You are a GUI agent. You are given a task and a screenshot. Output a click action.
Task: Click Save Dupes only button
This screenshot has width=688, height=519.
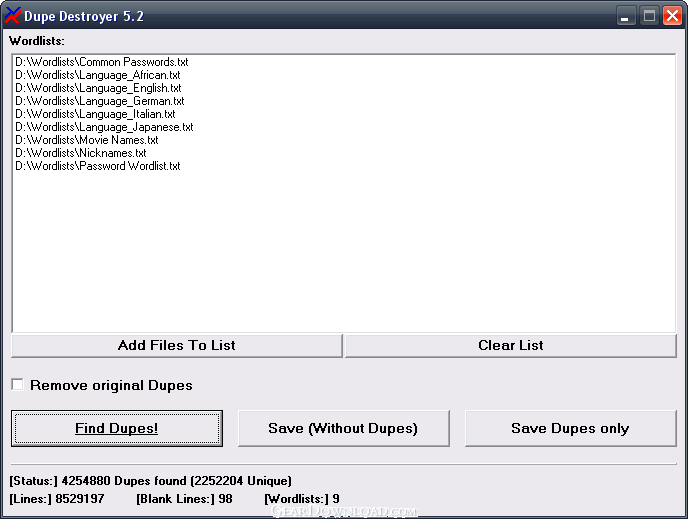point(570,428)
